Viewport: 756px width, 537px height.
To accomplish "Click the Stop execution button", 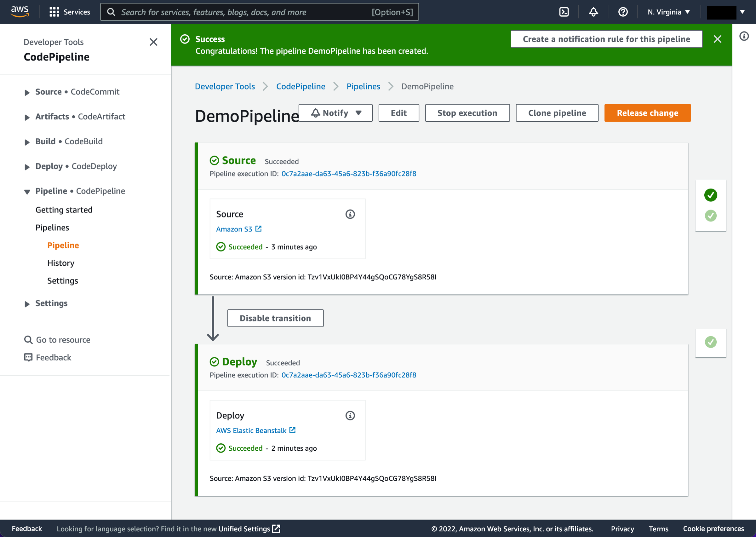I will click(x=467, y=113).
